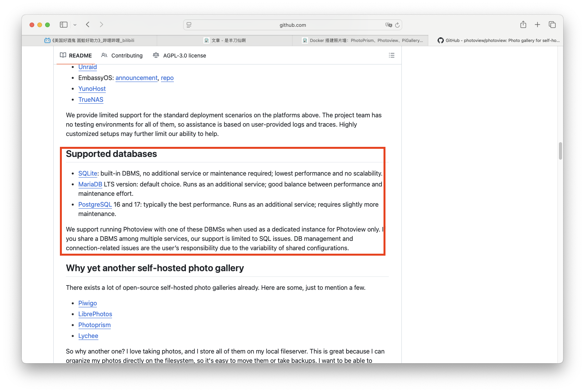Viewport: 585px width, 392px height.
Task: Open the MariaDB link
Action: click(x=90, y=184)
